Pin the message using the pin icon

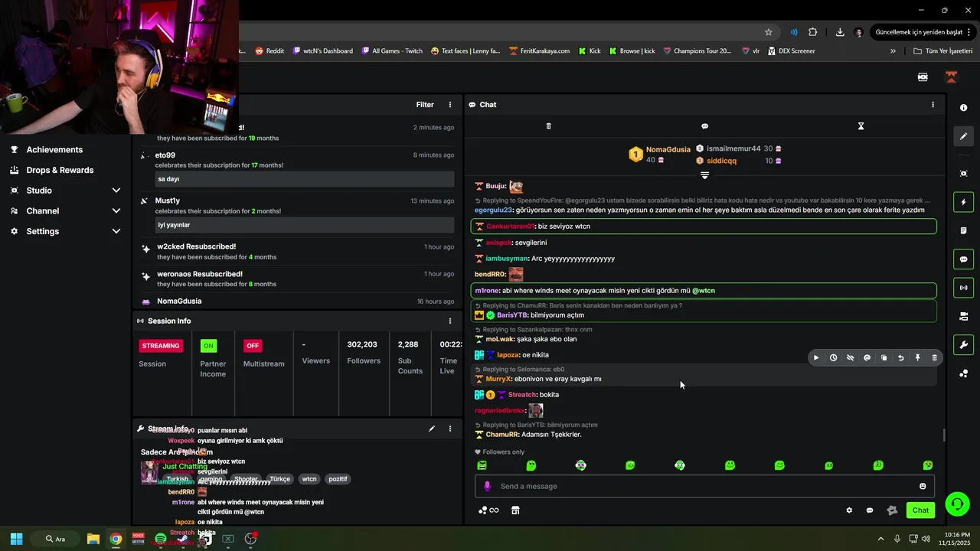pyautogui.click(x=917, y=357)
